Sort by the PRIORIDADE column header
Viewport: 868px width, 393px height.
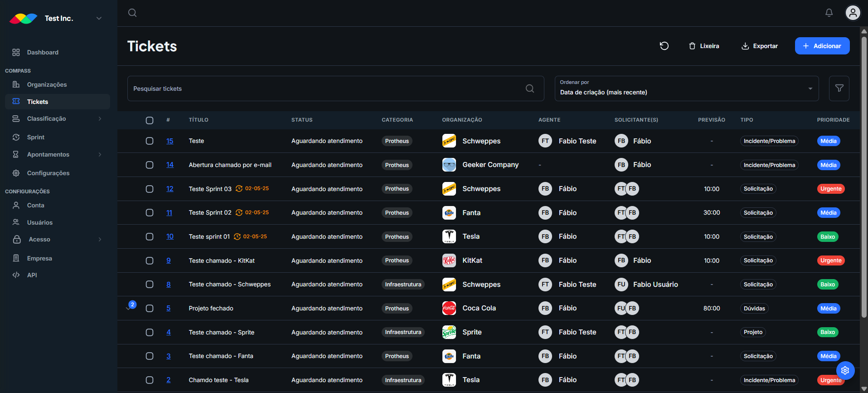tap(833, 120)
